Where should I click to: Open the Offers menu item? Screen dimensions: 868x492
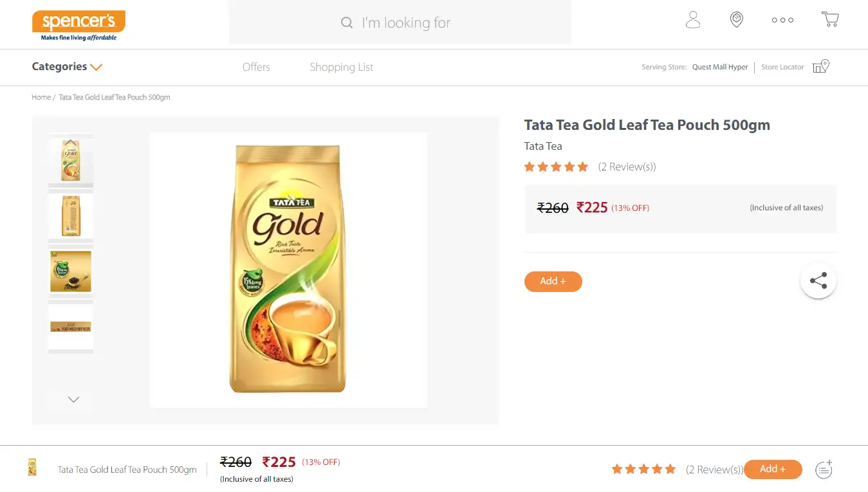[x=256, y=67]
